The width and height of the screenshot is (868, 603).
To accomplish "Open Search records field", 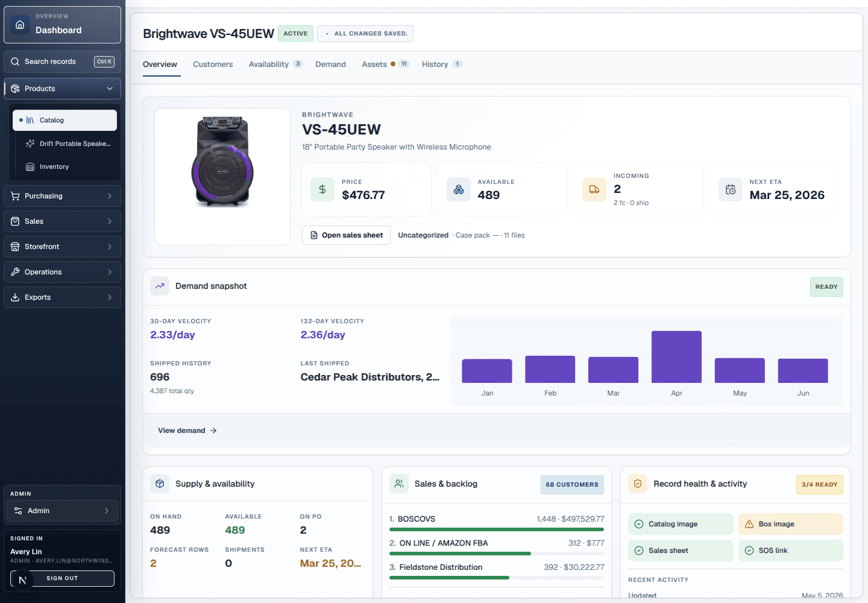I will click(62, 62).
